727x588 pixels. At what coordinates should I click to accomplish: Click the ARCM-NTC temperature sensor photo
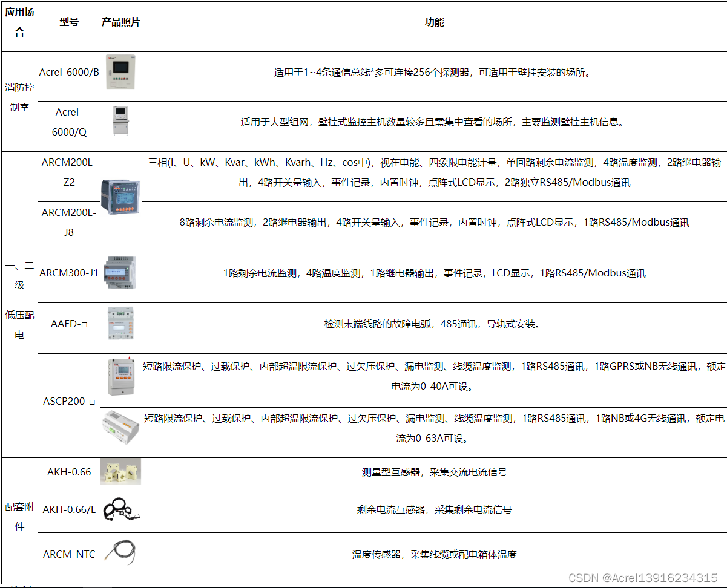[x=120, y=554]
